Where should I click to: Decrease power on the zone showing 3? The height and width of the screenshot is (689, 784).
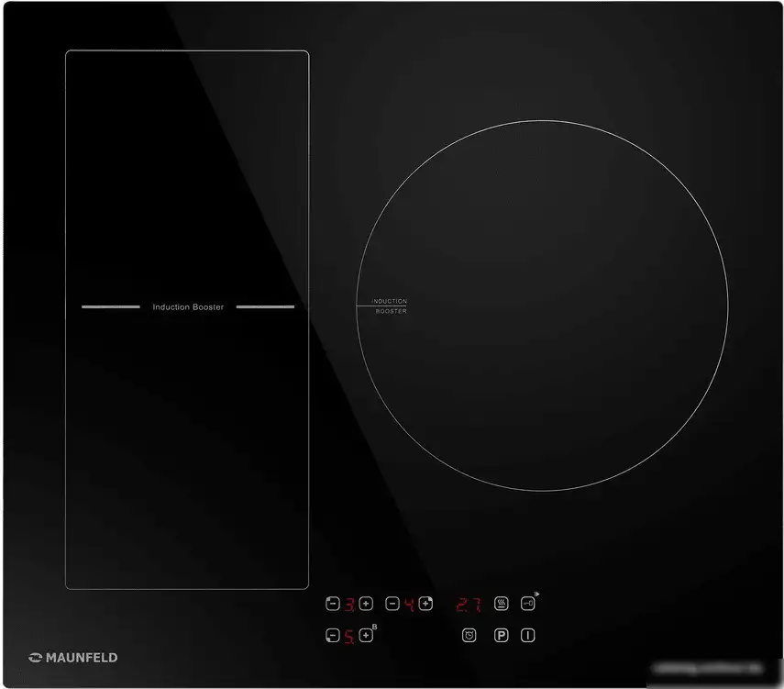click(x=333, y=604)
